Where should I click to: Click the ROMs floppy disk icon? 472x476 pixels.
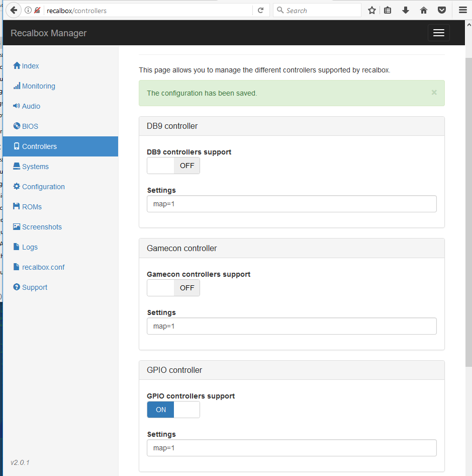point(17,206)
